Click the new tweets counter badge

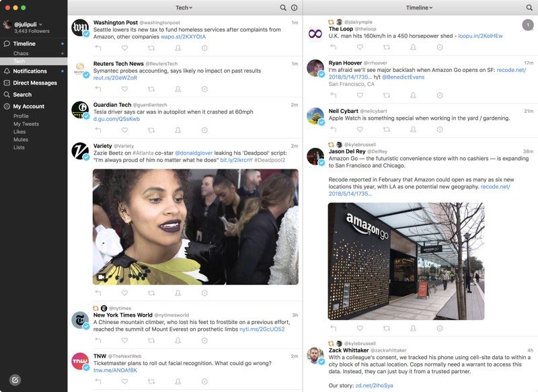coord(528,25)
